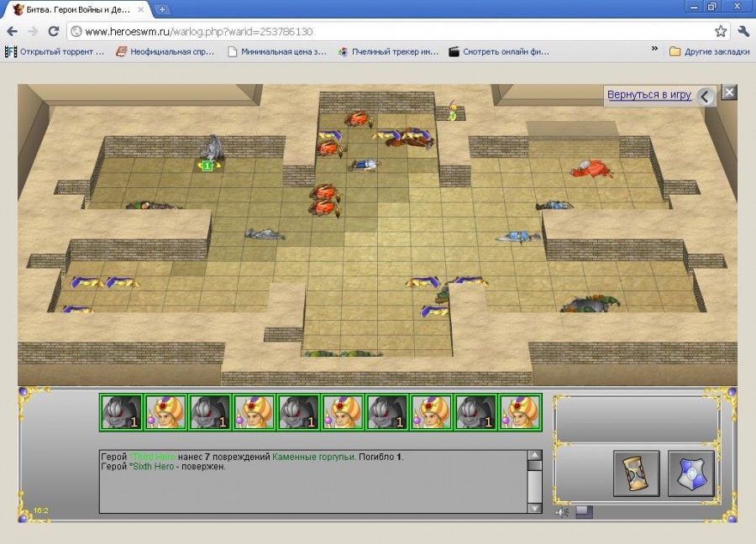This screenshot has width=756, height=544.
Task: Click the small square icon beside the speaker
Action: point(584,512)
